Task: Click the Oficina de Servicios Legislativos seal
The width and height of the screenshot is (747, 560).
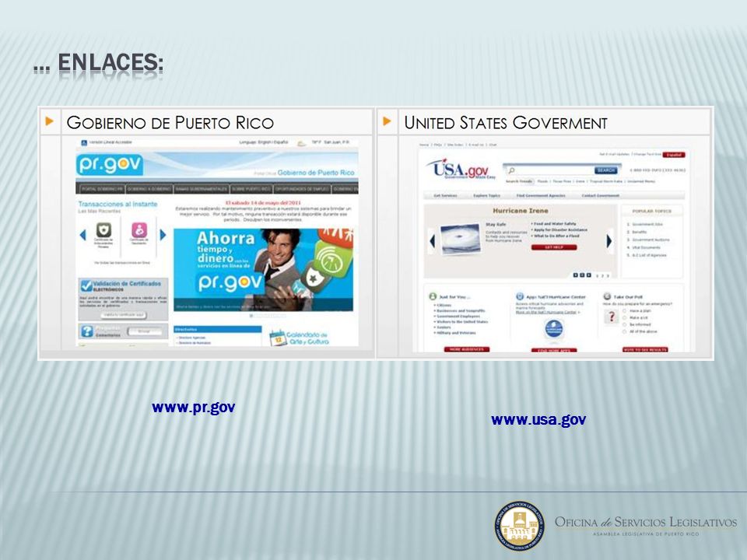Action: coord(520,526)
